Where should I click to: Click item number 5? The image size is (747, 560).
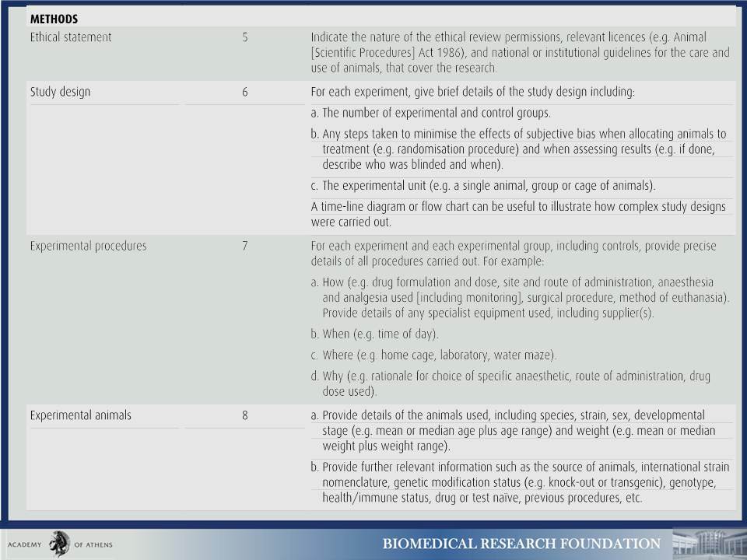pyautogui.click(x=245, y=37)
